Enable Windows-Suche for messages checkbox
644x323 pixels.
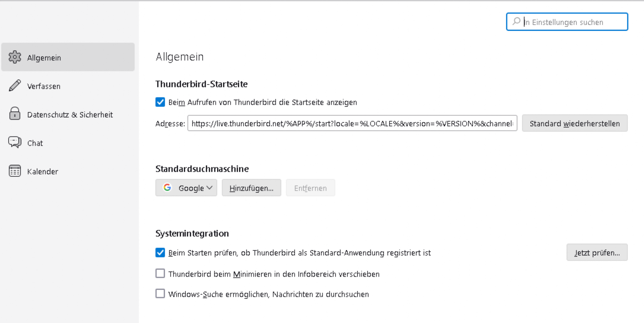[x=160, y=294]
